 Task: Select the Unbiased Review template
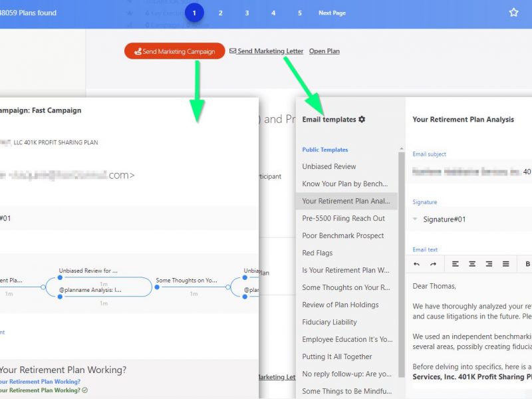click(x=329, y=166)
